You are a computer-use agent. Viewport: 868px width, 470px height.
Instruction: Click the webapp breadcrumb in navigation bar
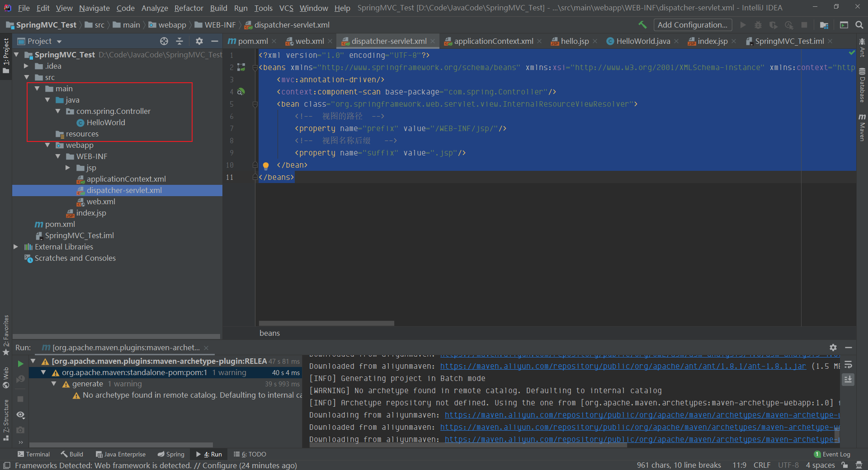point(167,25)
